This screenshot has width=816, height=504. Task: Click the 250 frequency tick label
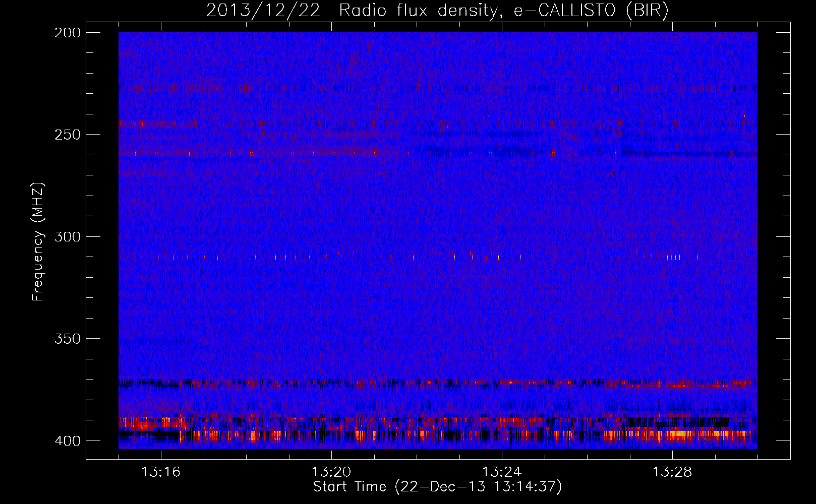[x=68, y=135]
